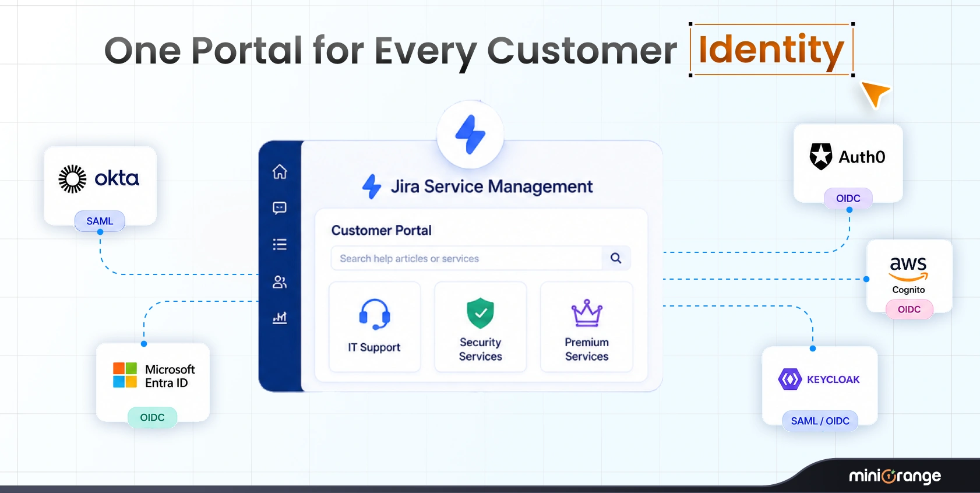Open the IT Support card

[x=375, y=327]
